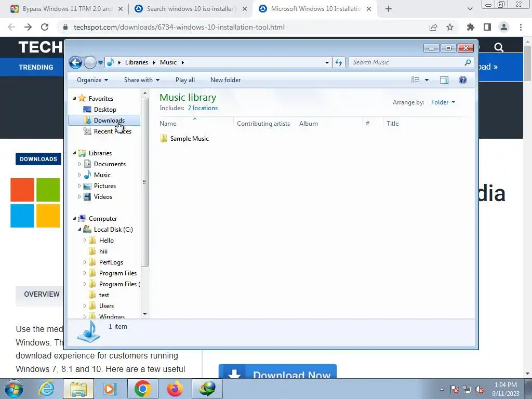Click the music note icon in address bar
Image resolution: width=532 pixels, height=399 pixels.
pos(110,62)
